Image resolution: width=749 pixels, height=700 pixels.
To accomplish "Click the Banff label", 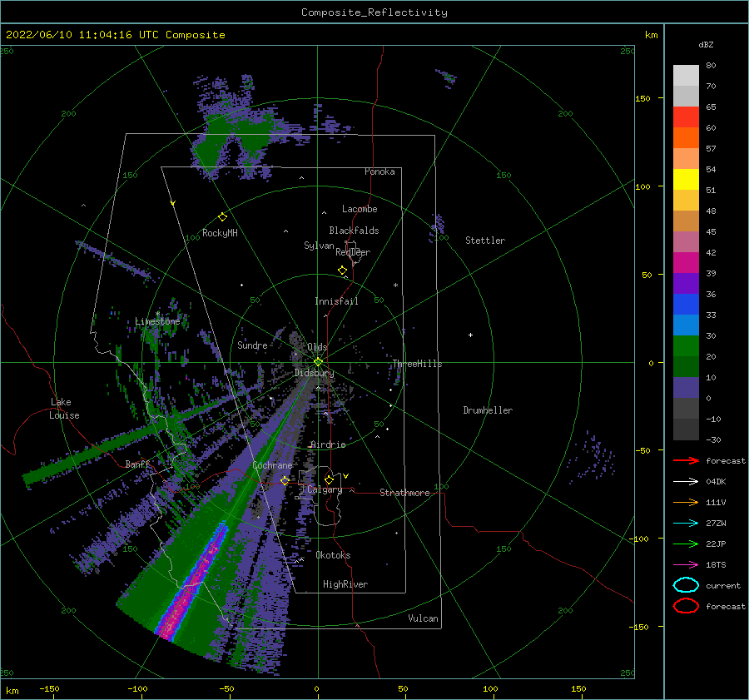I will [138, 464].
